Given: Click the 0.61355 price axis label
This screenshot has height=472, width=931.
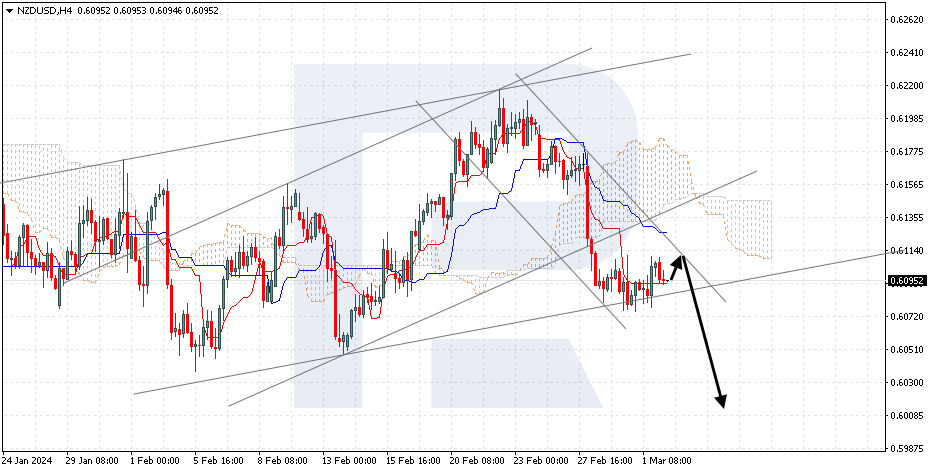Looking at the screenshot, I should (x=905, y=217).
